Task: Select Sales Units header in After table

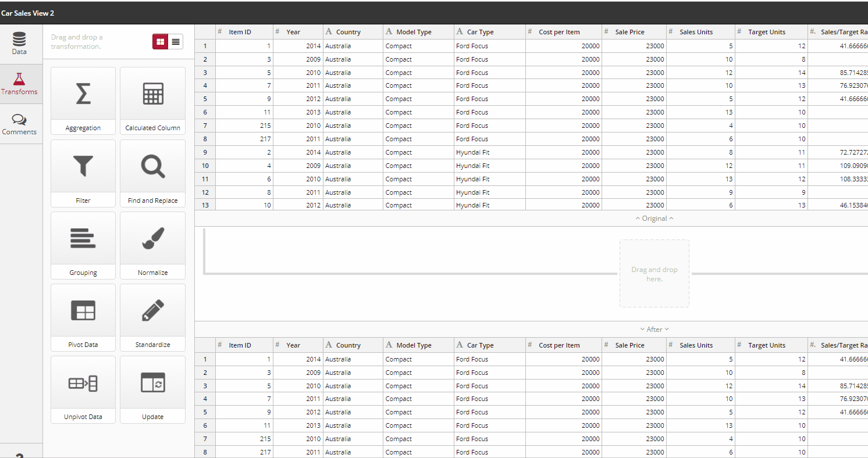Action: point(700,345)
